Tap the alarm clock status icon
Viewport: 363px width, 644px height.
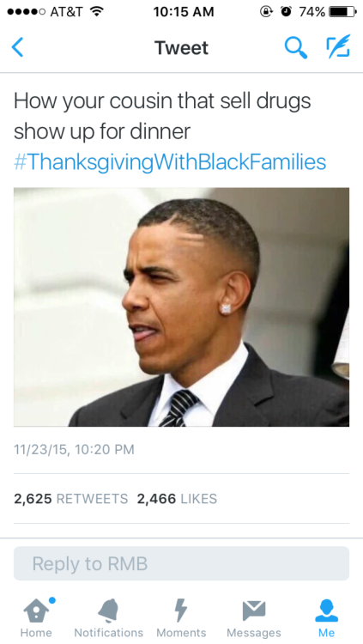click(x=286, y=12)
